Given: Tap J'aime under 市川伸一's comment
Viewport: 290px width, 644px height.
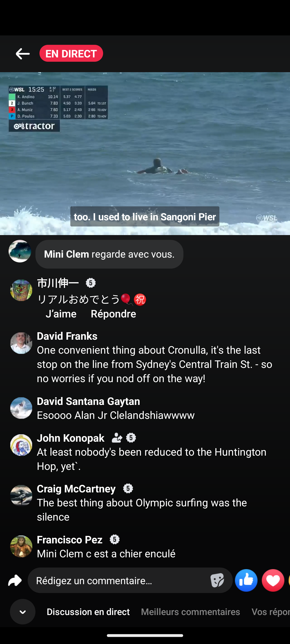Looking at the screenshot, I should tap(61, 314).
